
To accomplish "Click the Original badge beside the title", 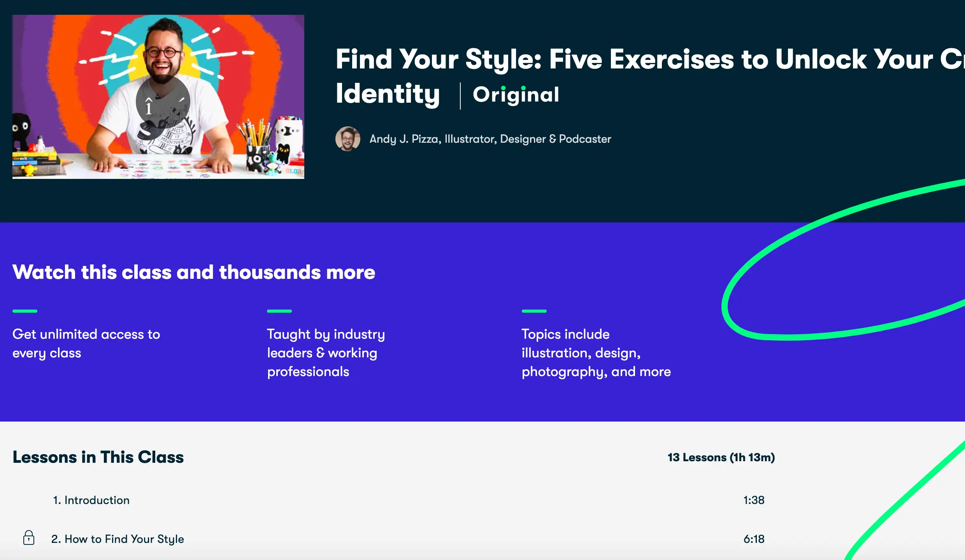I will [516, 95].
